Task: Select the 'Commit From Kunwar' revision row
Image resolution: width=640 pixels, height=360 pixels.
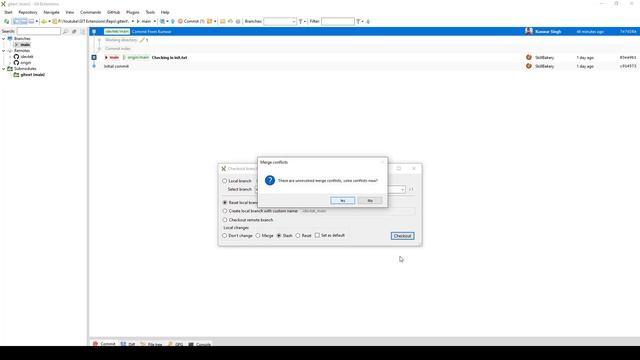Action: (x=364, y=31)
